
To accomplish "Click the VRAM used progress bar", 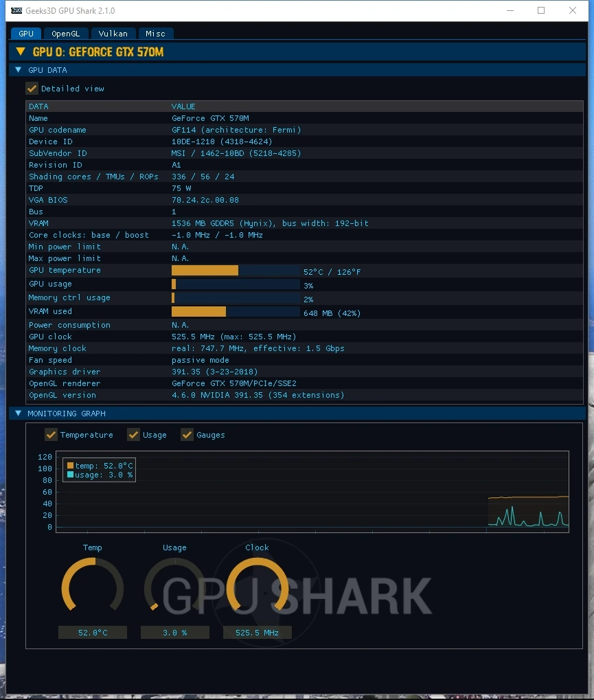I will [x=236, y=312].
